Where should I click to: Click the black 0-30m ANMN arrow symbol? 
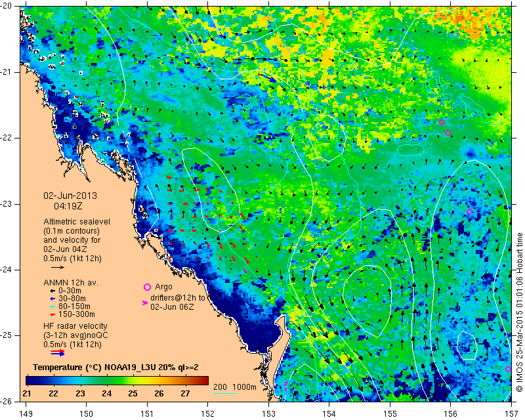(52, 291)
